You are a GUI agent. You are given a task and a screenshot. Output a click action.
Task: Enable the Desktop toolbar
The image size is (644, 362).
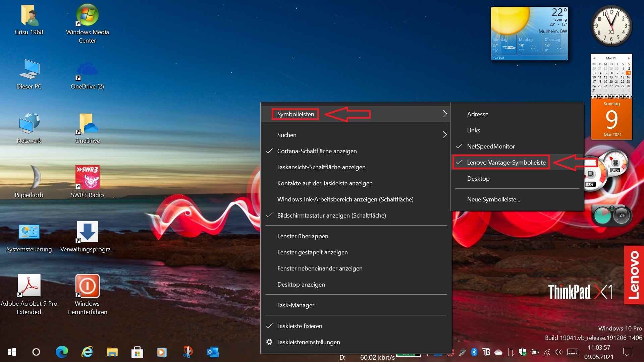tap(517, 179)
